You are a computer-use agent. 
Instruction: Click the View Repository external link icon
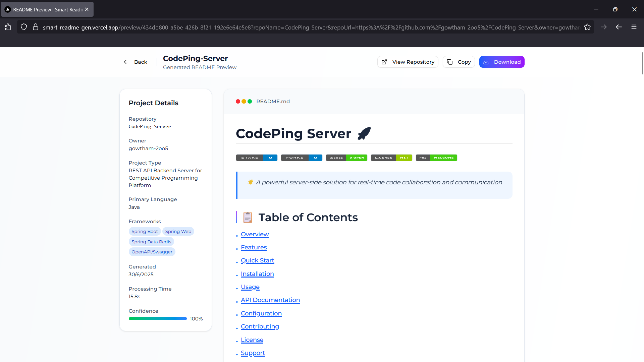pyautogui.click(x=384, y=62)
